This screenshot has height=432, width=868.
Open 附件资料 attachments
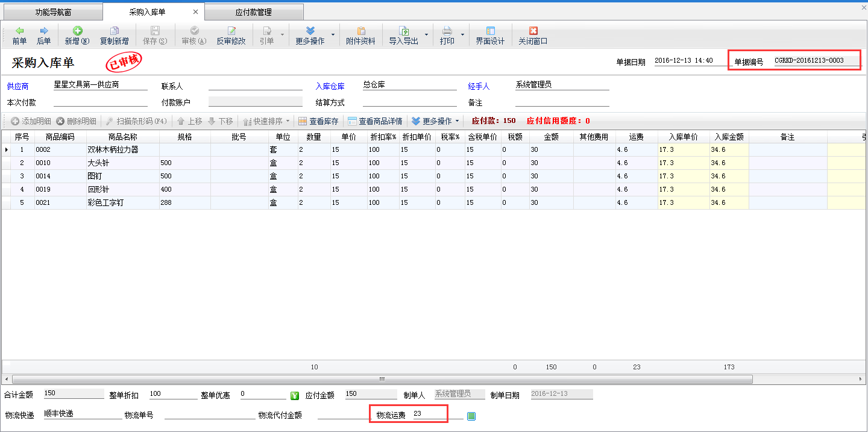click(360, 36)
